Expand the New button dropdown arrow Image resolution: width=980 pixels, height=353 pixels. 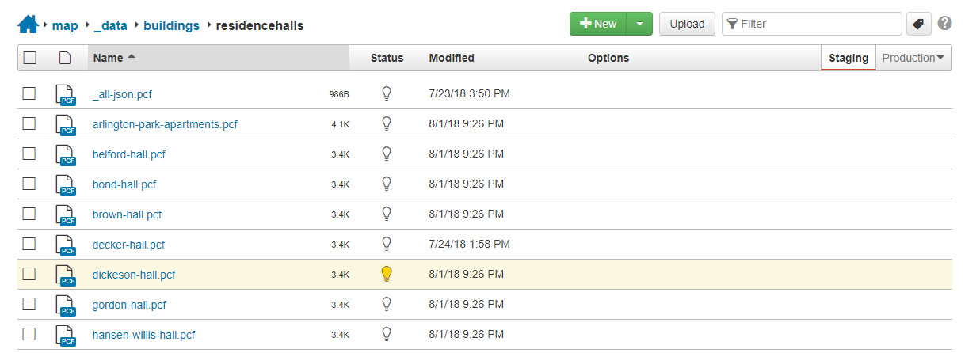pyautogui.click(x=639, y=24)
